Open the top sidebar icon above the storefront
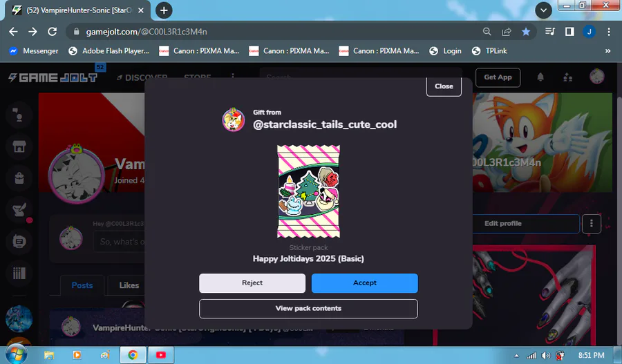622x364 pixels. click(19, 115)
